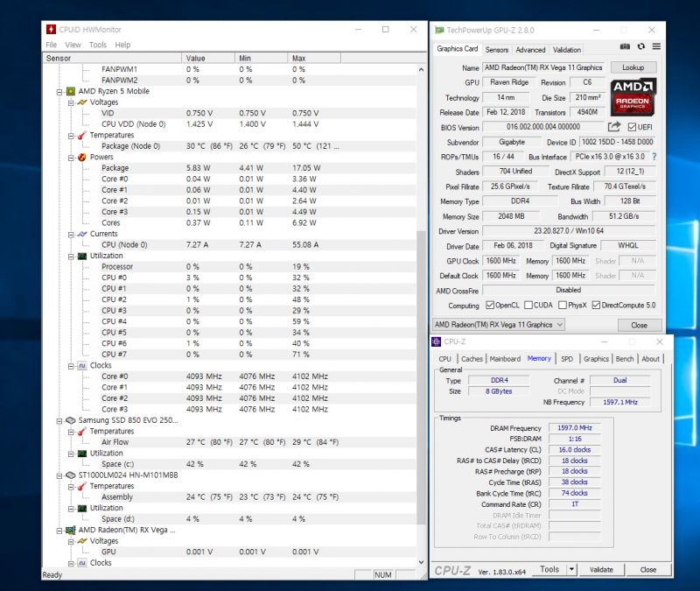Click the AMD Radeon Graphics logo in GPU-Z

(x=632, y=96)
